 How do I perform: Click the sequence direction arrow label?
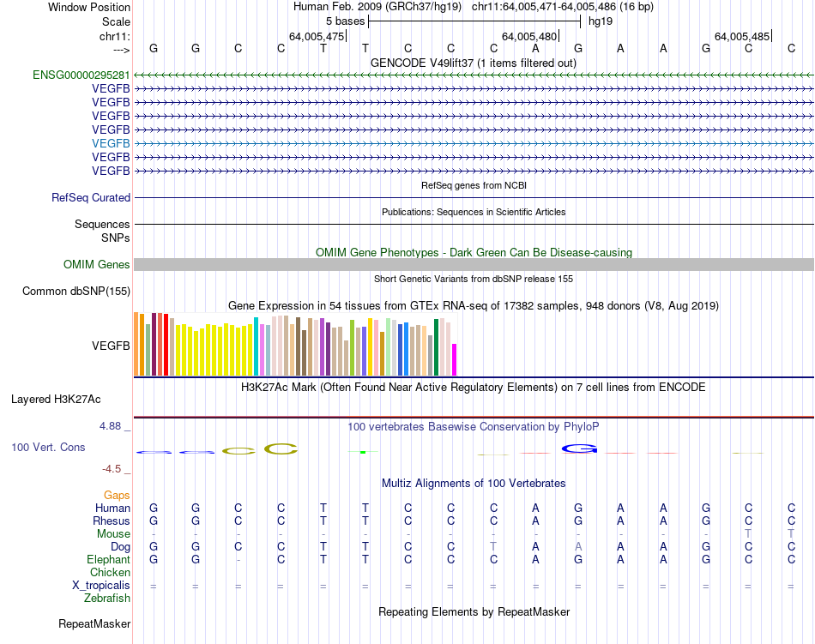122,50
